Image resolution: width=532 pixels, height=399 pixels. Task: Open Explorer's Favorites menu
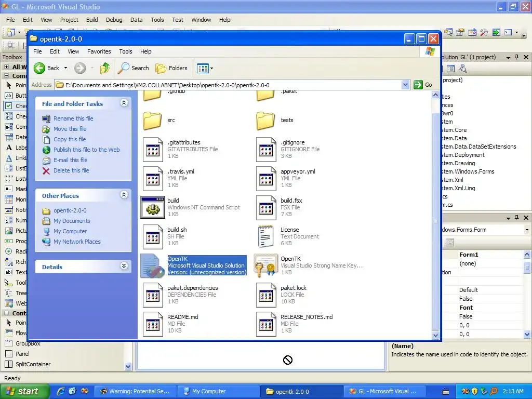click(x=99, y=51)
